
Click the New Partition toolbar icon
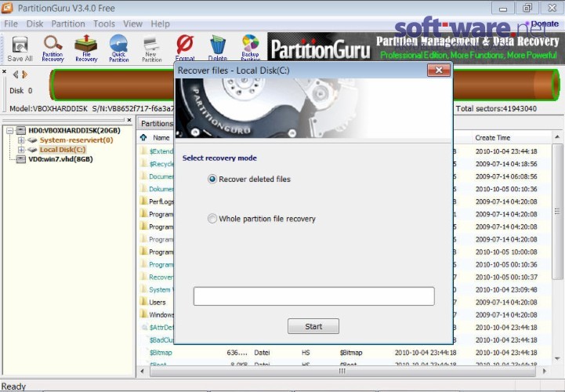(x=152, y=49)
